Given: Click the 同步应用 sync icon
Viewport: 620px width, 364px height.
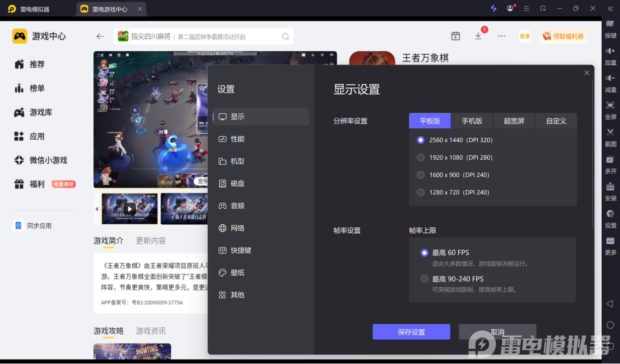Looking at the screenshot, I should (18, 226).
